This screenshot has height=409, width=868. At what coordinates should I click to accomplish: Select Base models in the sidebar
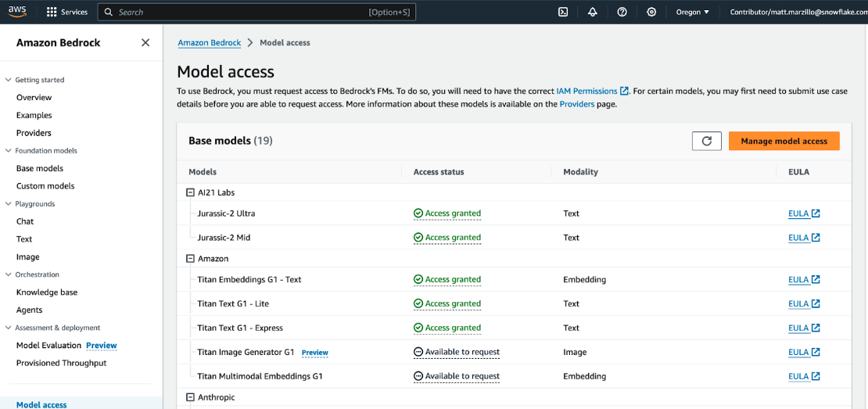pyautogui.click(x=40, y=168)
